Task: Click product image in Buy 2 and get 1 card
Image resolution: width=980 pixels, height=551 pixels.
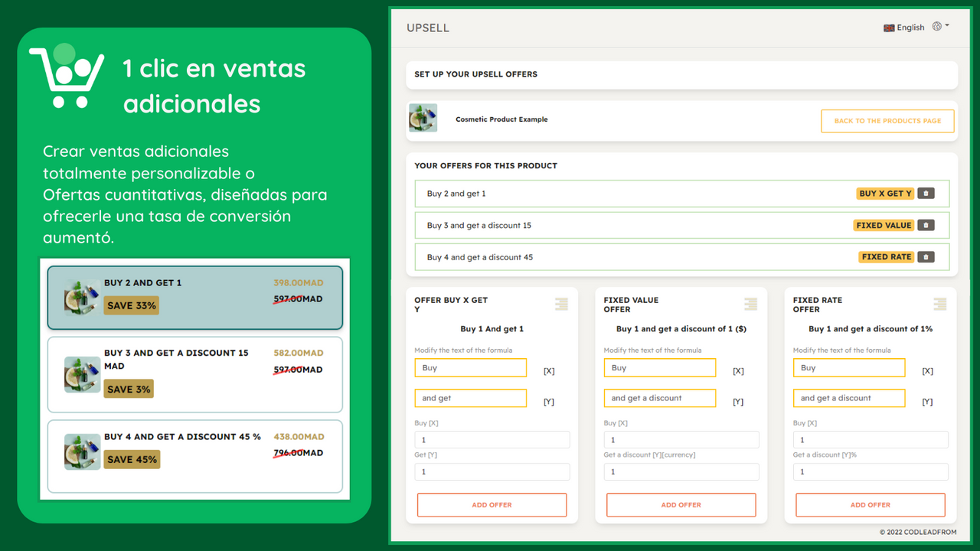Action: pos(82,298)
